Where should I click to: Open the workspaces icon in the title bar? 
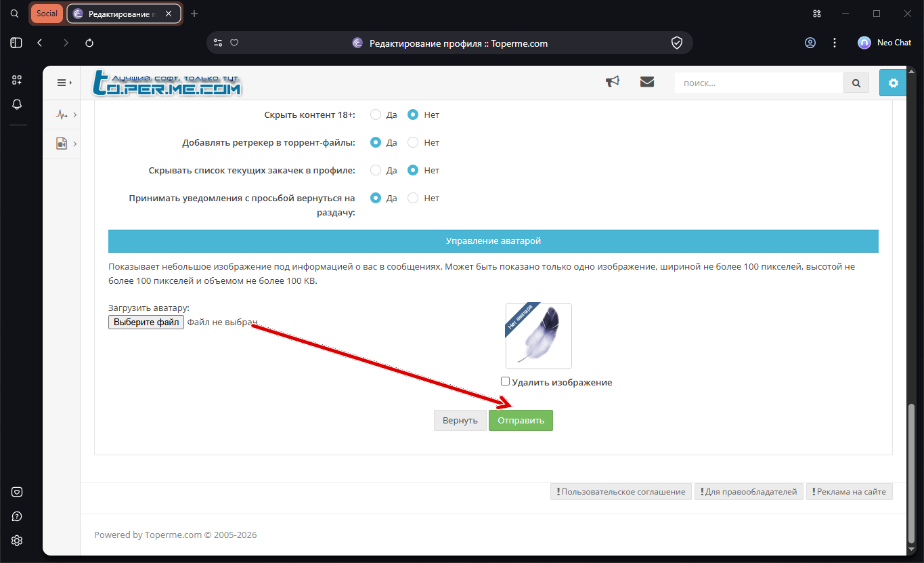(x=817, y=14)
